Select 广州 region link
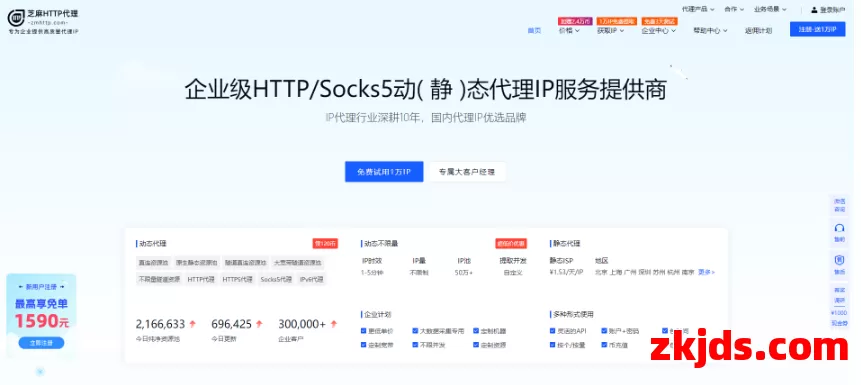Screen dimensions: 861x385 (x=630, y=272)
